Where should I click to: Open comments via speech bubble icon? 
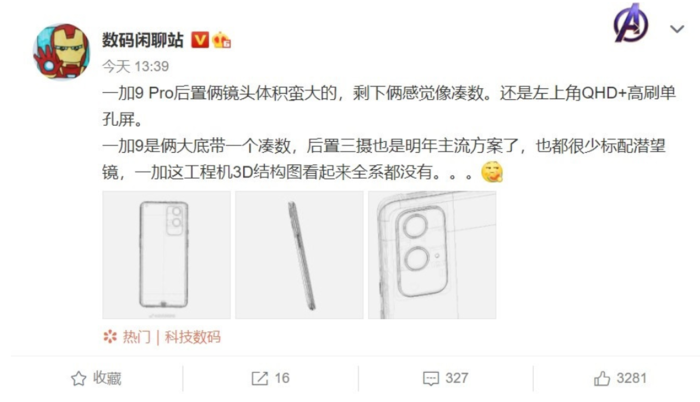(431, 379)
